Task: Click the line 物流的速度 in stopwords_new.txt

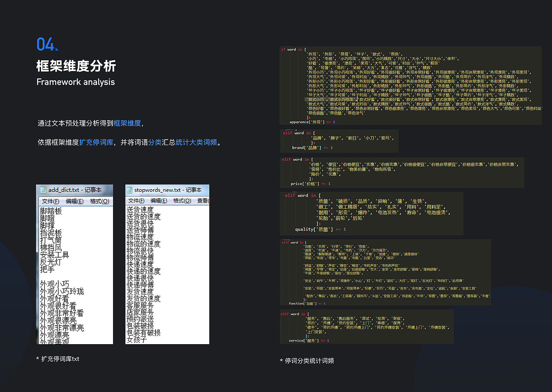Action: pos(143,244)
